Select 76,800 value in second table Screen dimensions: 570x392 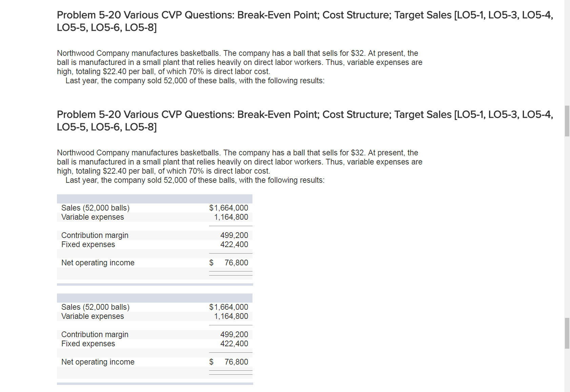point(236,362)
